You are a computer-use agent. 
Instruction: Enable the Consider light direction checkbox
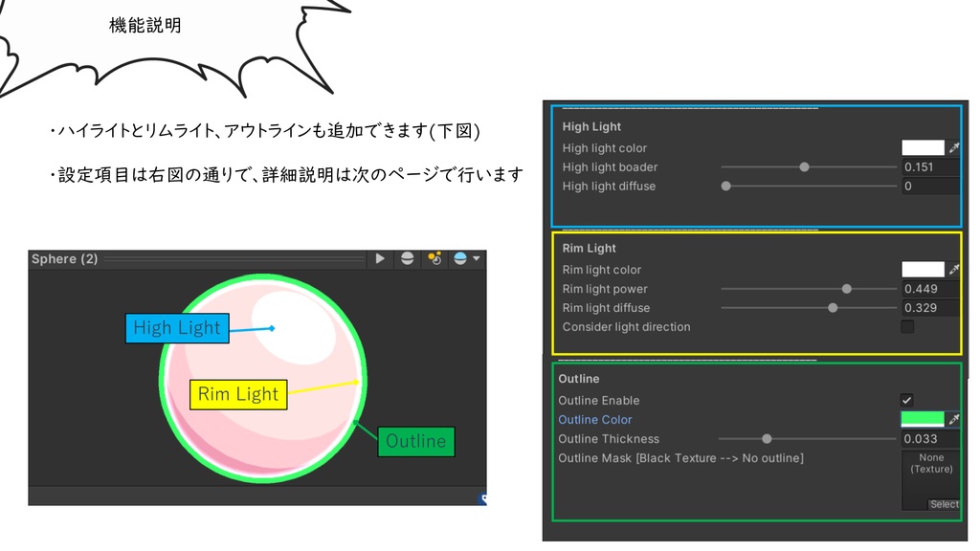click(x=905, y=326)
